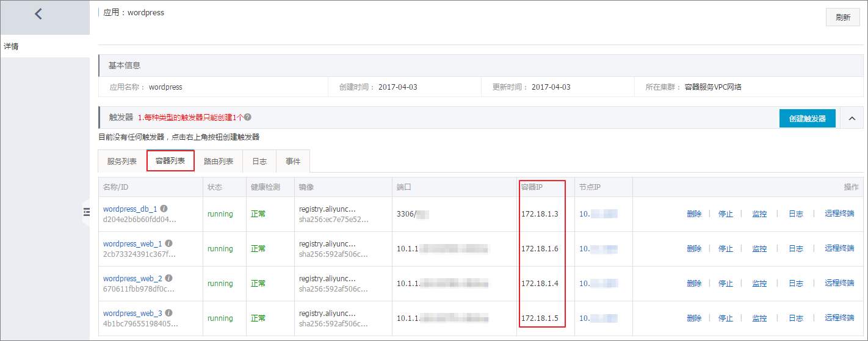The image size is (868, 341).
Task: Click 远程终端 for wordpress_db_1
Action: pos(839,214)
